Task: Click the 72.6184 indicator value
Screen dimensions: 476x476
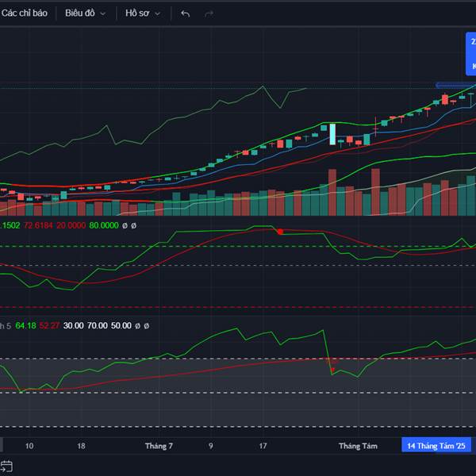Action: [38, 225]
